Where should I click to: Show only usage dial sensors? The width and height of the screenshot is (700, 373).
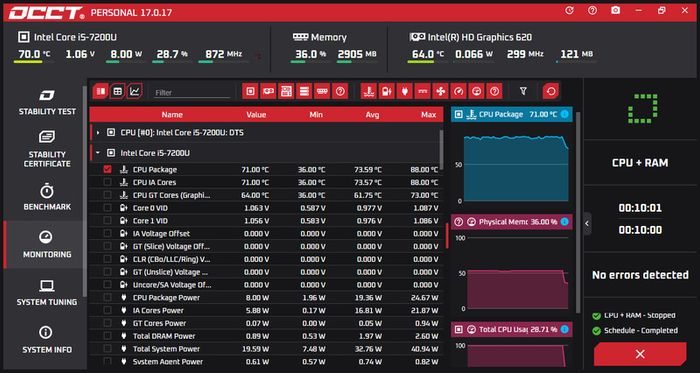[476, 91]
